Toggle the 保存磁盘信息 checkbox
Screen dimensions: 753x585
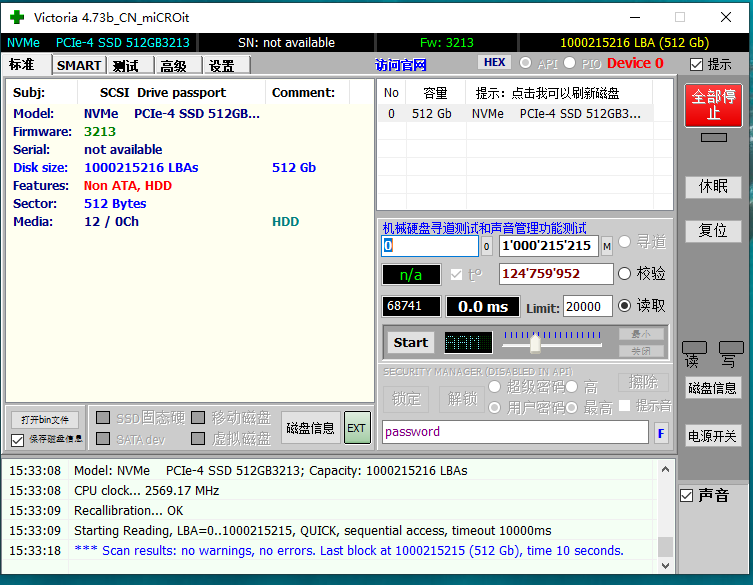pos(17,440)
